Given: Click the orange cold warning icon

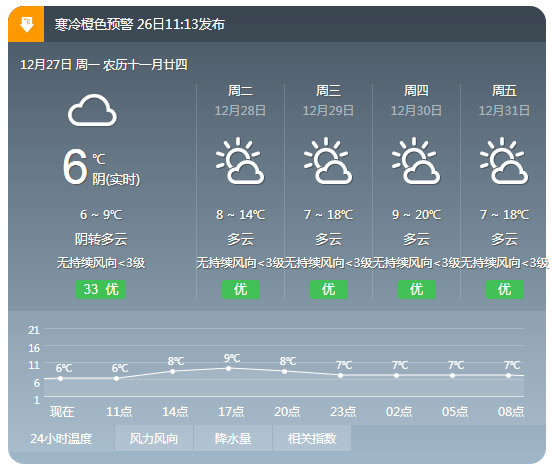Looking at the screenshot, I should (26, 24).
